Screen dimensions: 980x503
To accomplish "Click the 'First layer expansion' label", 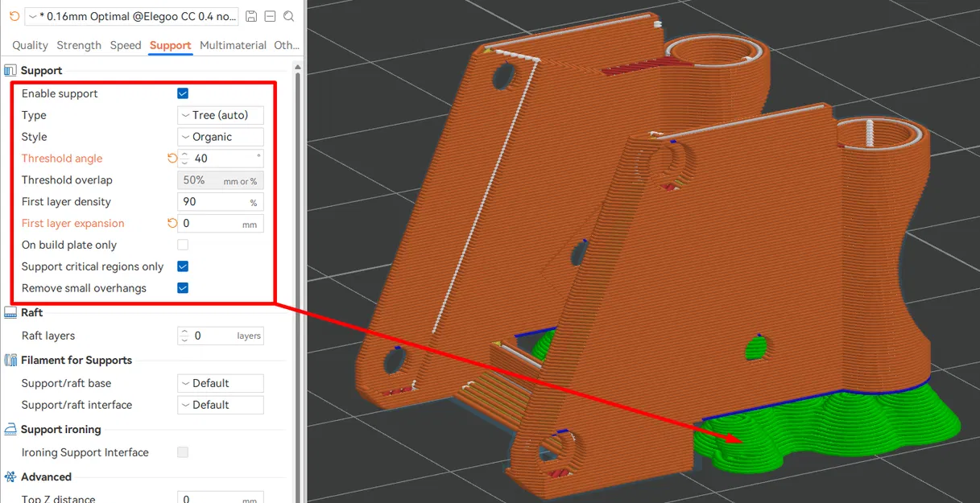I will 73,224.
